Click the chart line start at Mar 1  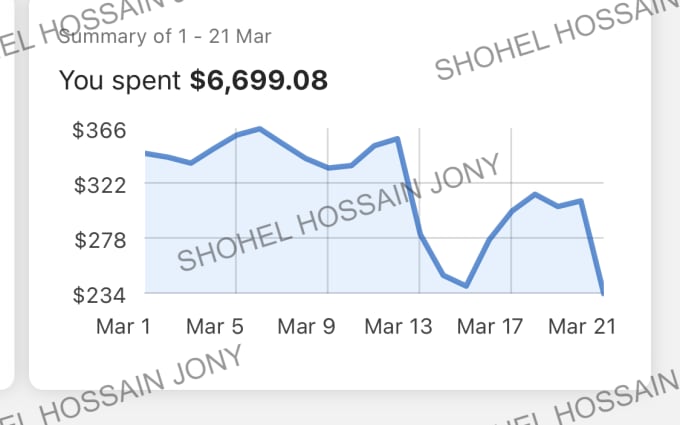pos(147,154)
